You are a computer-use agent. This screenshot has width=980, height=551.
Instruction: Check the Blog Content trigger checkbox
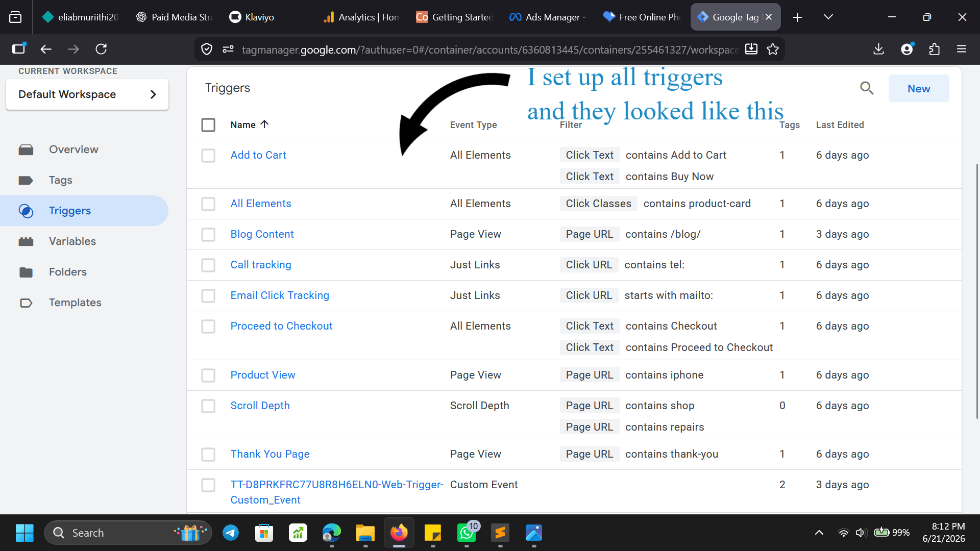point(208,235)
